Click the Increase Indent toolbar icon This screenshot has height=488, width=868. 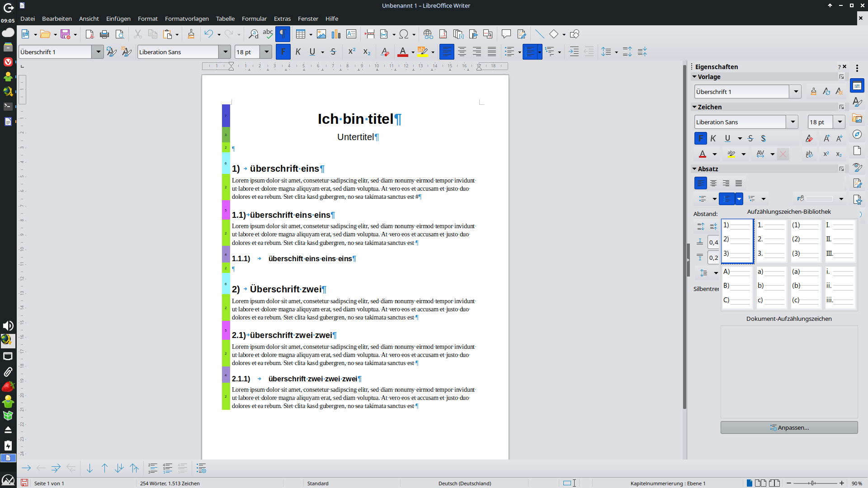point(574,52)
